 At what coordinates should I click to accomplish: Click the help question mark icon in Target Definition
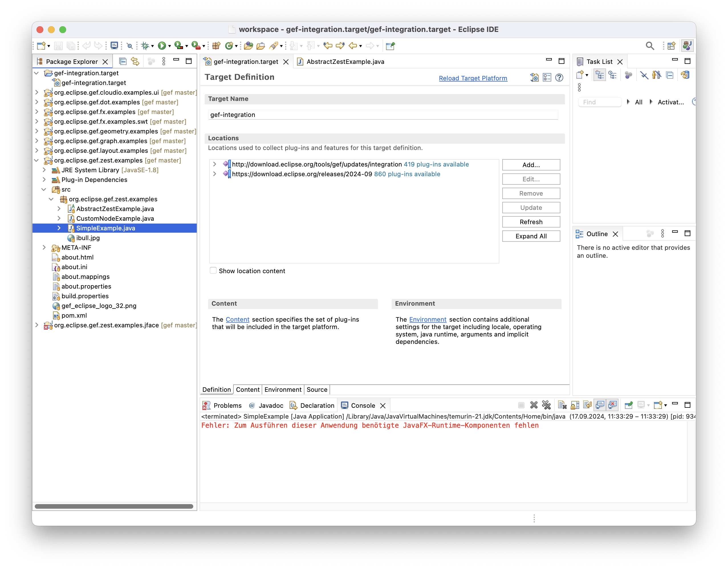point(559,78)
